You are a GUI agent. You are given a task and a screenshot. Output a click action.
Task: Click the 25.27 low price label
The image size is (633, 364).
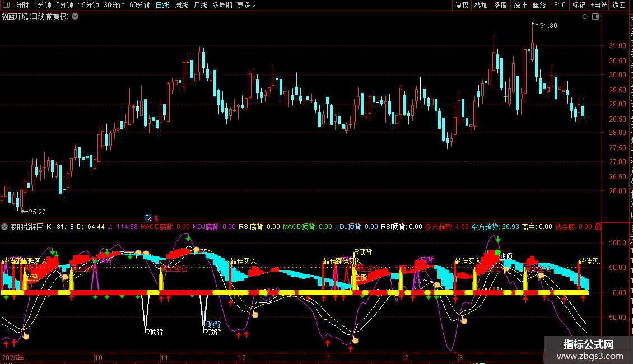point(37,212)
